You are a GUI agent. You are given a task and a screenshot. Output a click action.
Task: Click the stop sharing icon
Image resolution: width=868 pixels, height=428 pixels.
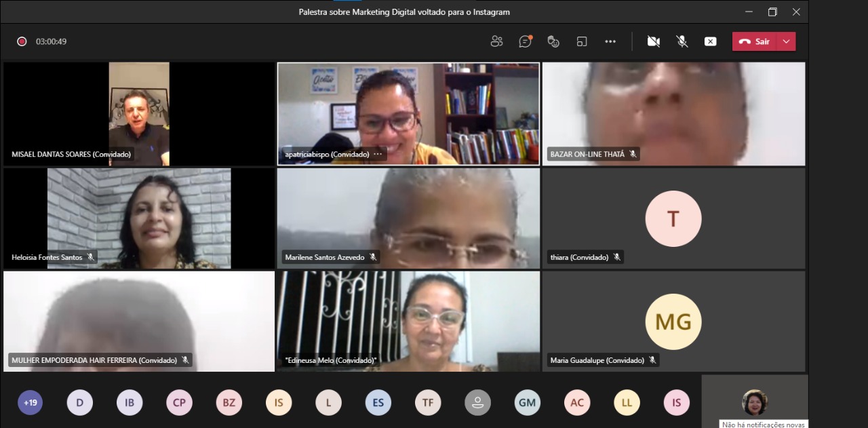(710, 41)
